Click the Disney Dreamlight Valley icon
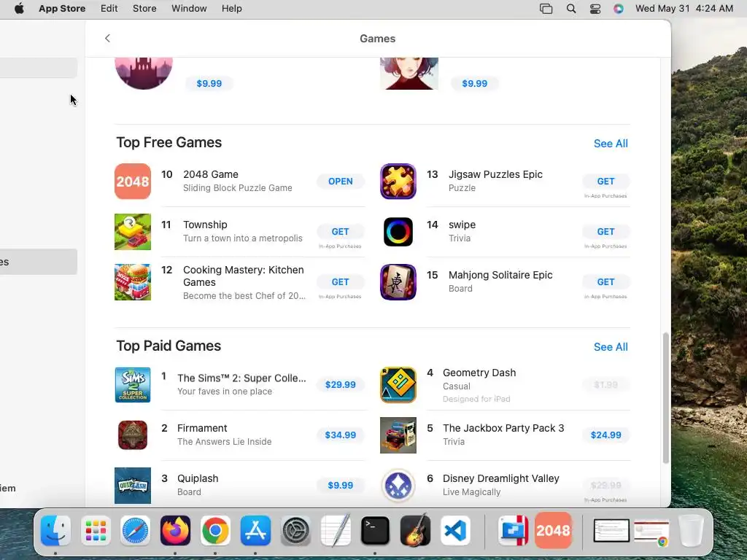The height and width of the screenshot is (560, 747). (398, 485)
